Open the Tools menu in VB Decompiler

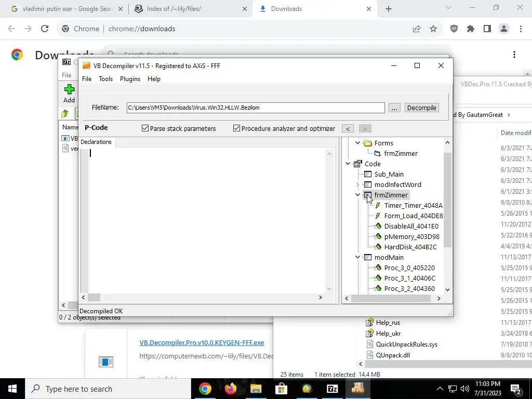tap(105, 79)
